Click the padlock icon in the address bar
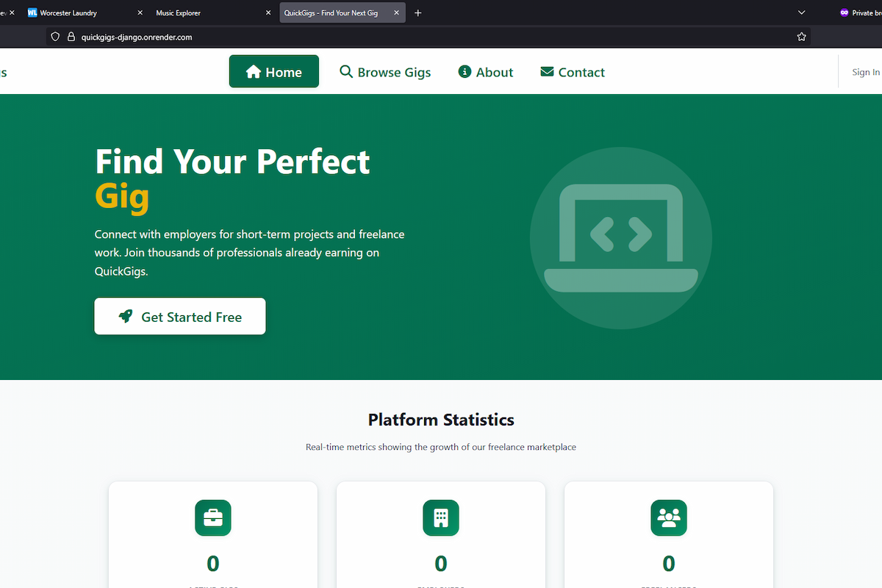Viewport: 882px width, 588px height. click(x=70, y=36)
